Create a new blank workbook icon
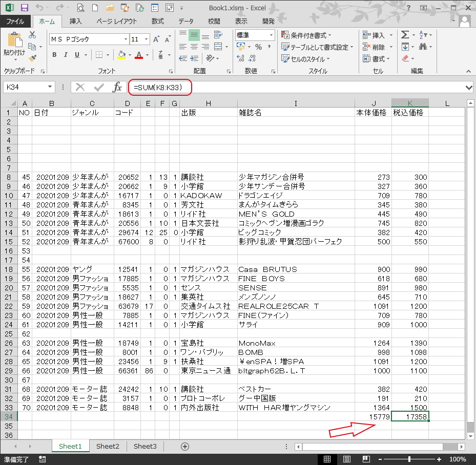The height and width of the screenshot is (465, 476). [x=95, y=8]
